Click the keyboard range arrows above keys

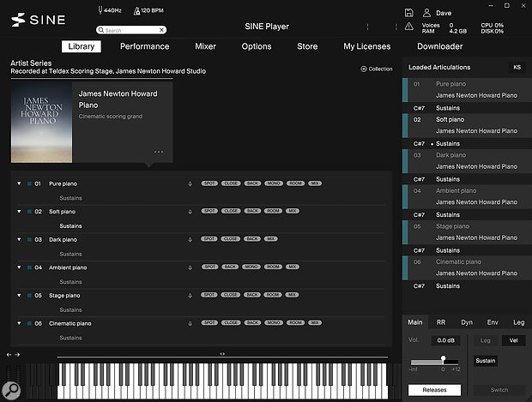[222, 353]
